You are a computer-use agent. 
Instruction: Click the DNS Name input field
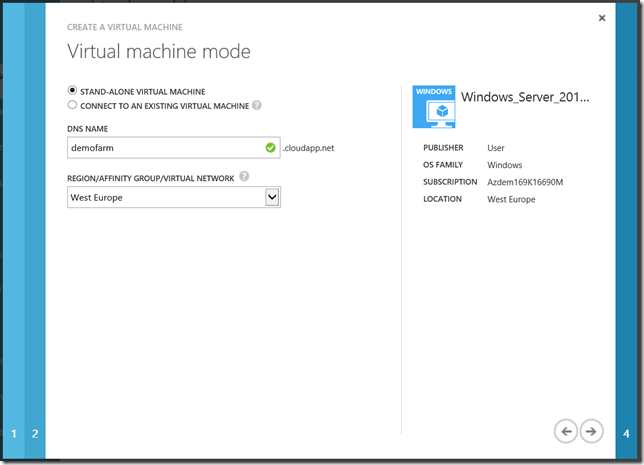pos(173,148)
